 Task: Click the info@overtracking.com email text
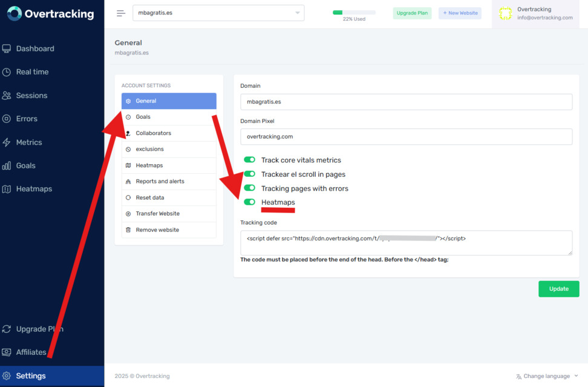(545, 18)
